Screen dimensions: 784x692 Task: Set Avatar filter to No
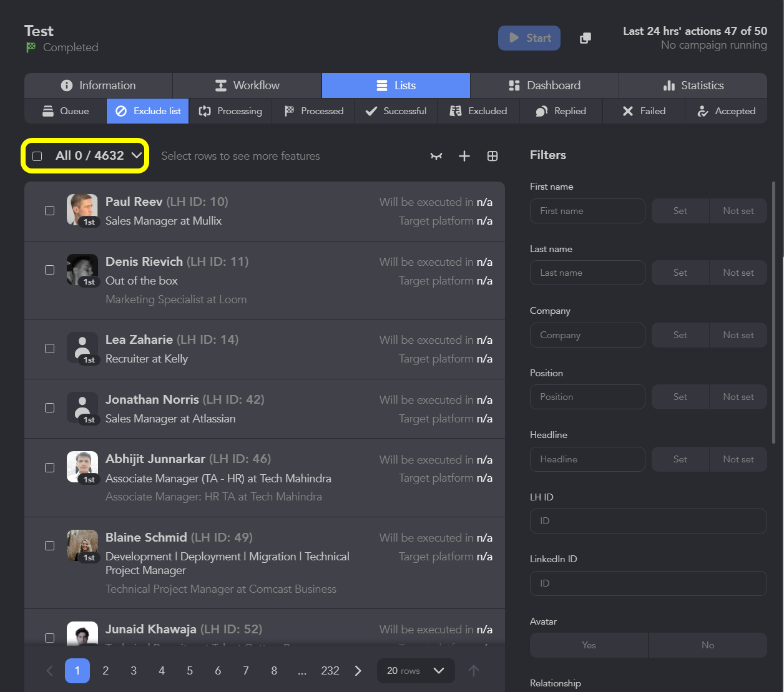pyautogui.click(x=708, y=645)
